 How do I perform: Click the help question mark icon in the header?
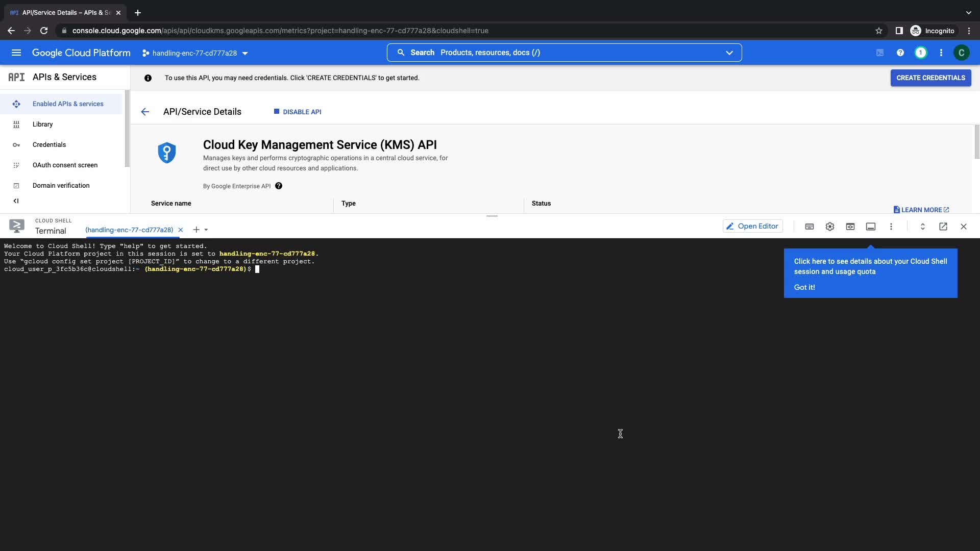click(x=900, y=53)
